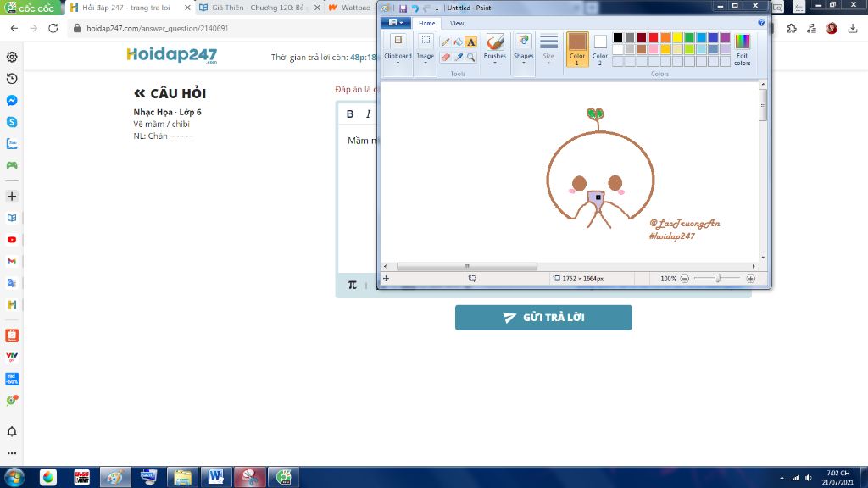868x488 pixels.
Task: Pick the green color swatch
Action: (x=689, y=37)
